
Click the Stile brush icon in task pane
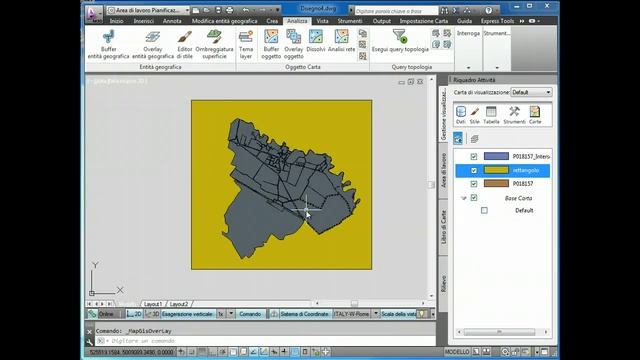(x=474, y=115)
